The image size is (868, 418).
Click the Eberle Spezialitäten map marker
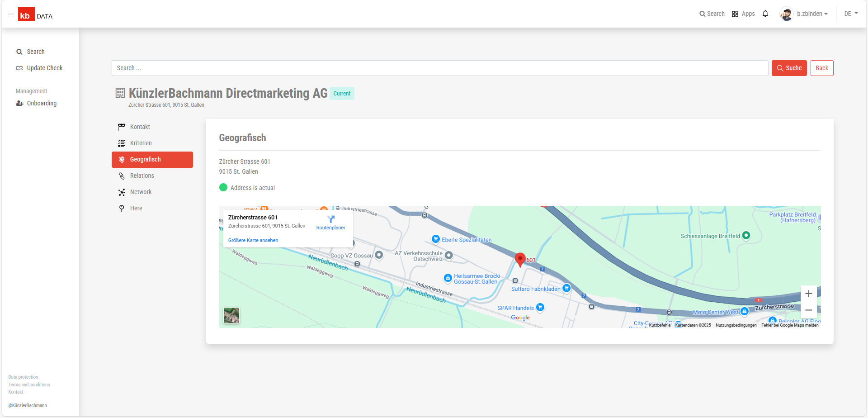point(436,239)
